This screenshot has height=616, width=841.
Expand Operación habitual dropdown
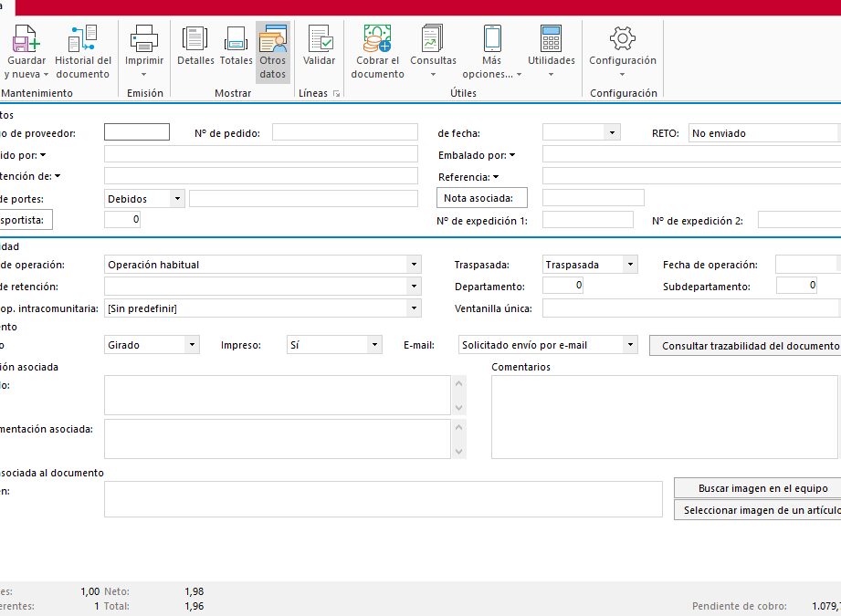click(414, 265)
